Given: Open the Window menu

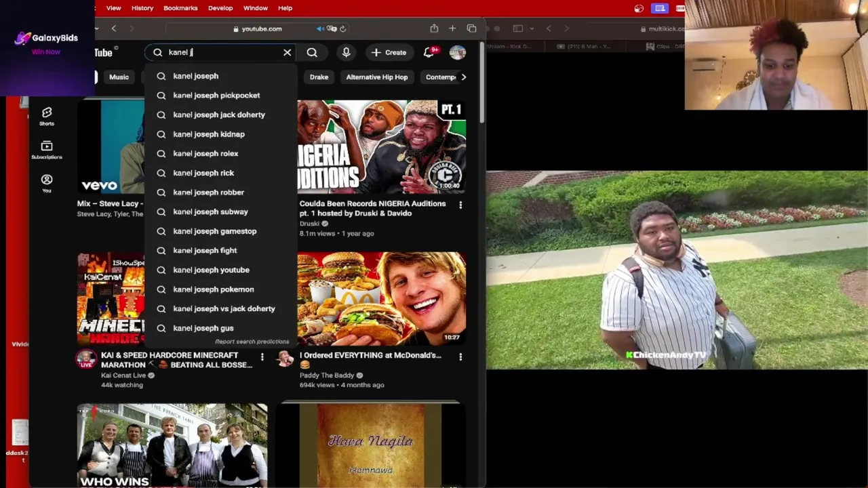Looking at the screenshot, I should pyautogui.click(x=256, y=8).
